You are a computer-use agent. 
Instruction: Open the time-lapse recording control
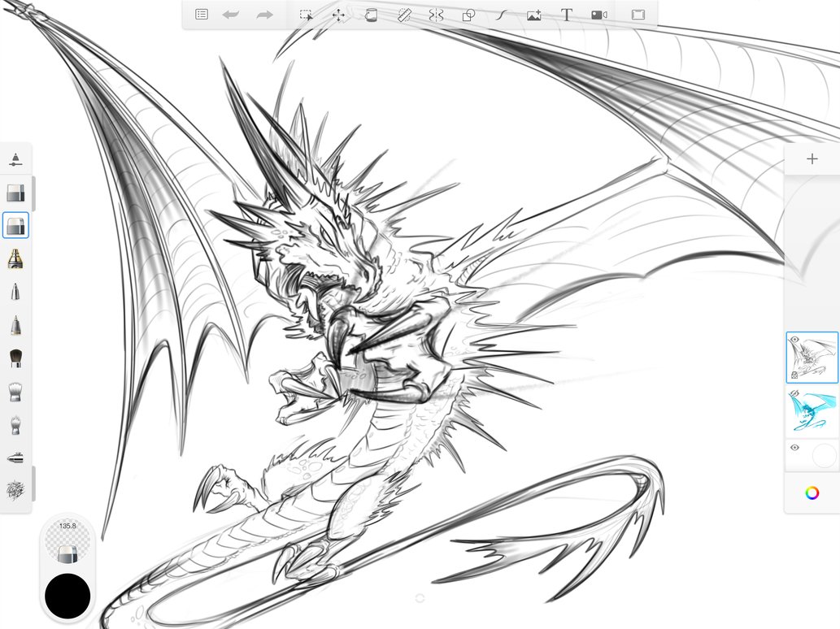pyautogui.click(x=598, y=14)
